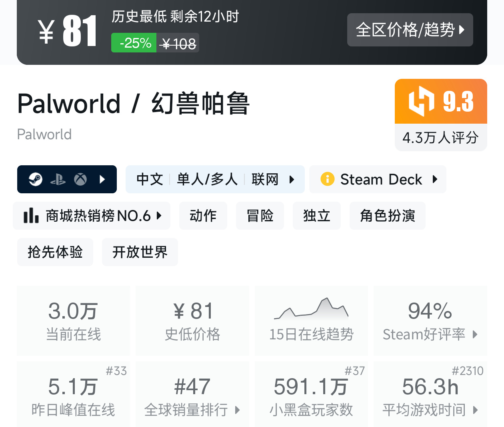Screen dimensions: 504x427
Task: Select the 中文 language label
Action: [x=150, y=179]
